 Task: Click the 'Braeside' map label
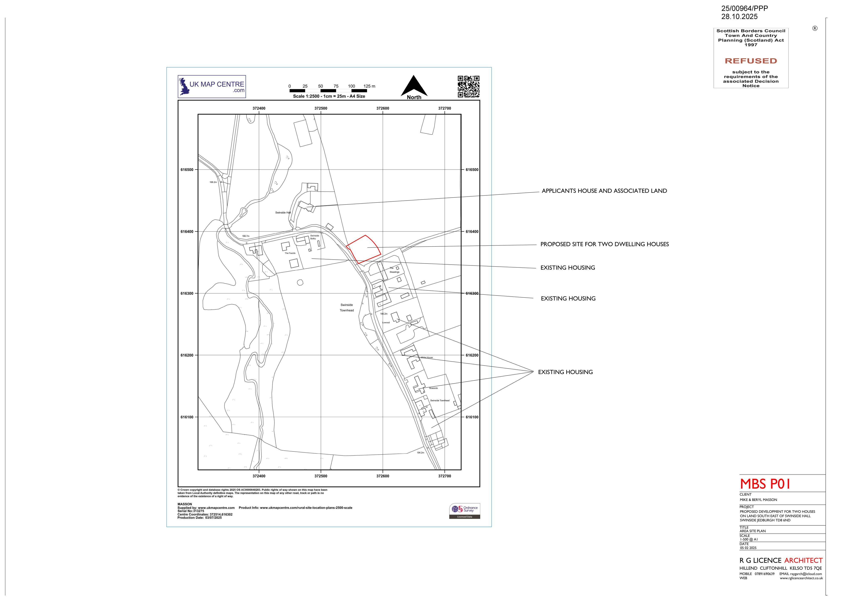[433, 388]
